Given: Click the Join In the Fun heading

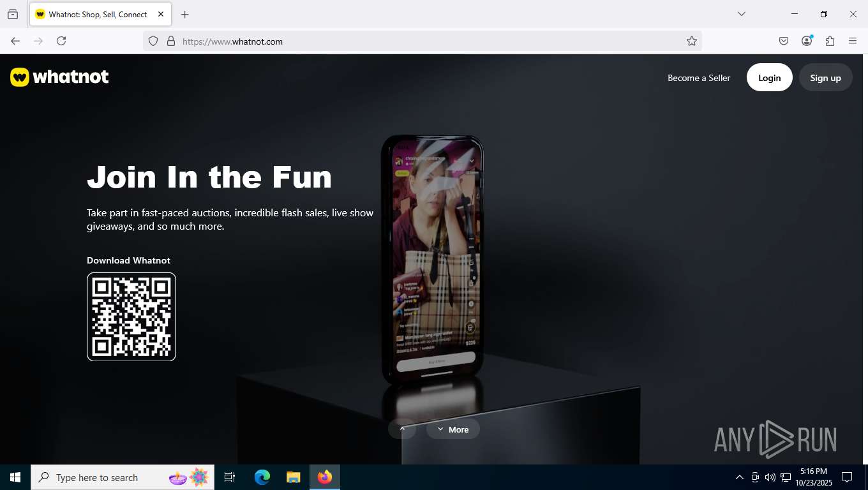Looking at the screenshot, I should [x=209, y=177].
